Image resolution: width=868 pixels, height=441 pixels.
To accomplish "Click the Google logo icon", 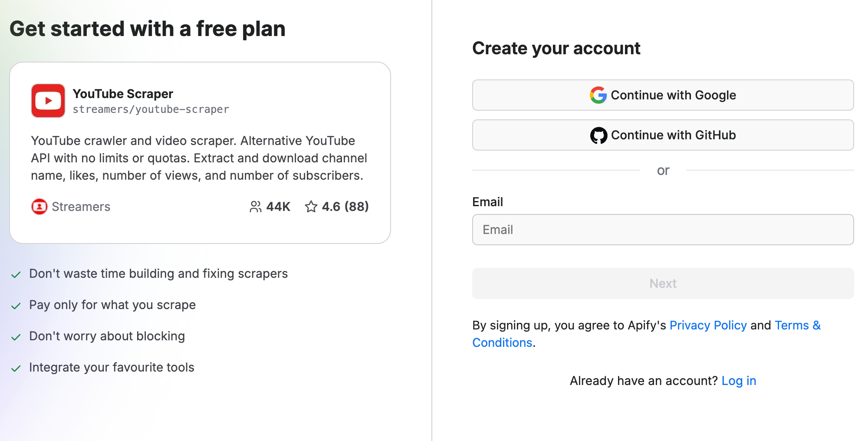I will (x=598, y=95).
